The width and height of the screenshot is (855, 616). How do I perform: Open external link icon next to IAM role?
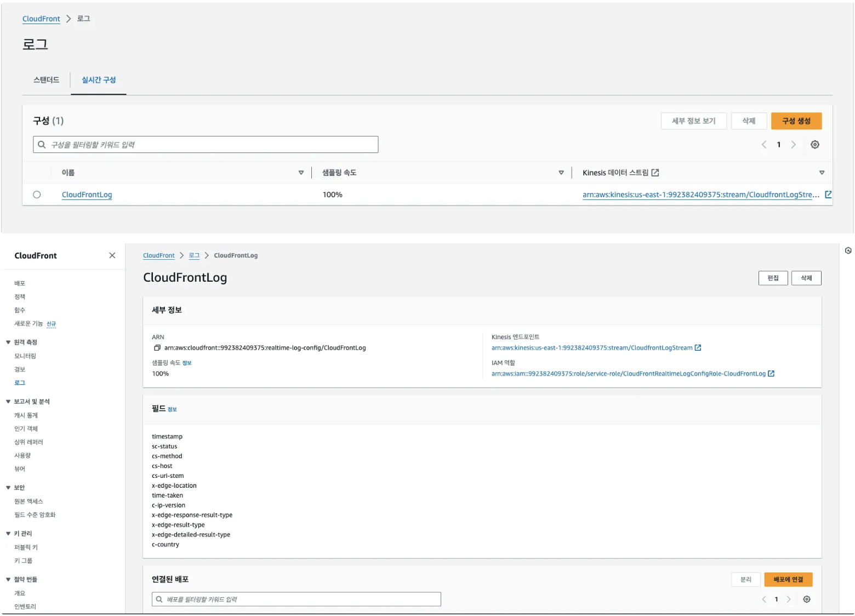[x=771, y=374]
